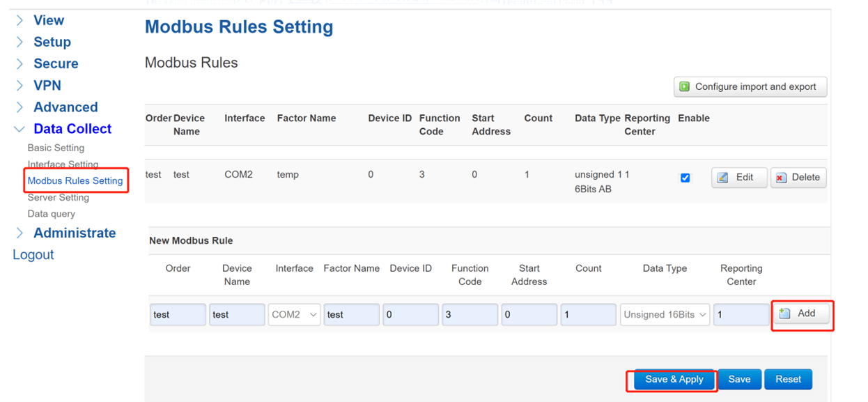This screenshot has width=868, height=402.
Task: Click the Count input field
Action: 589,314
